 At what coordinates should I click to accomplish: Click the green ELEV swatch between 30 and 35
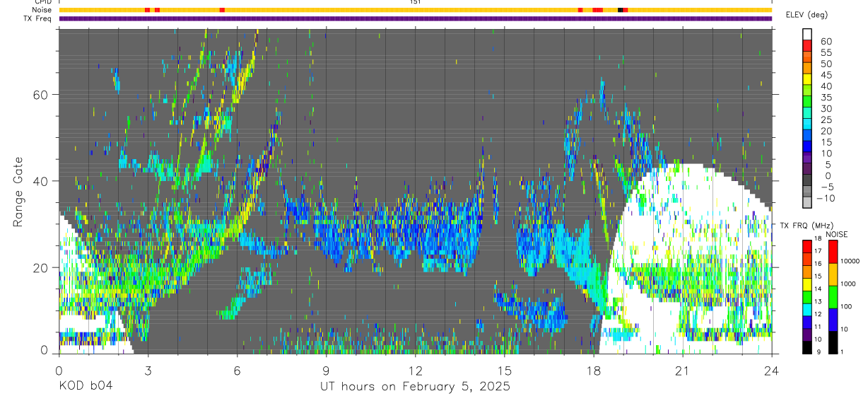[x=807, y=103]
